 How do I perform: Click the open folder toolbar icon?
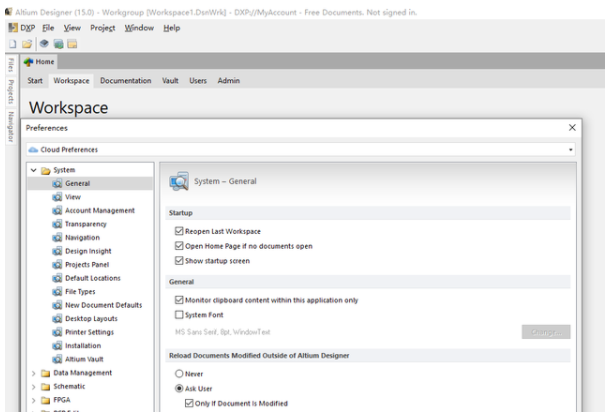[x=27, y=44]
